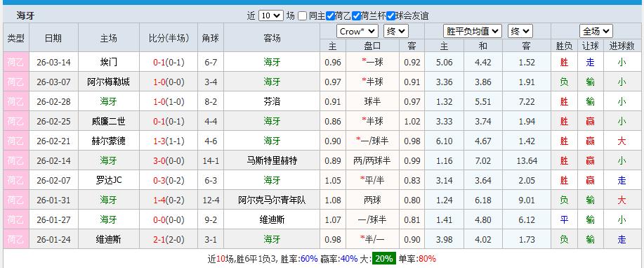
Task: Click home team 赫尔蒙德
Action: [x=108, y=141]
